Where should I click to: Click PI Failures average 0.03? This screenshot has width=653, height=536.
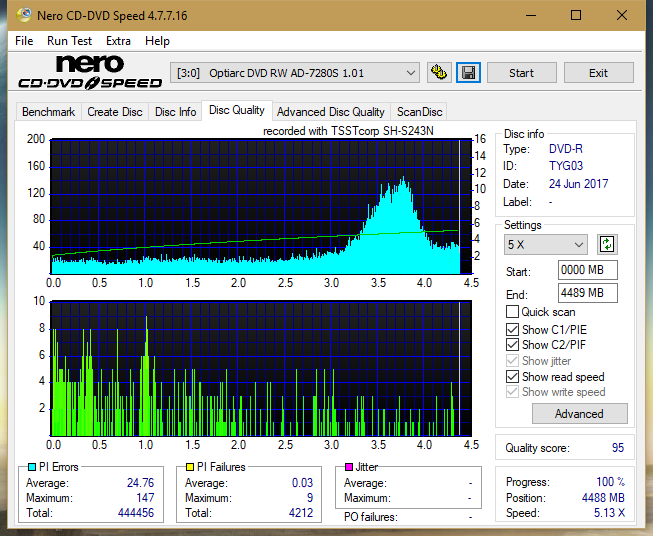302,482
